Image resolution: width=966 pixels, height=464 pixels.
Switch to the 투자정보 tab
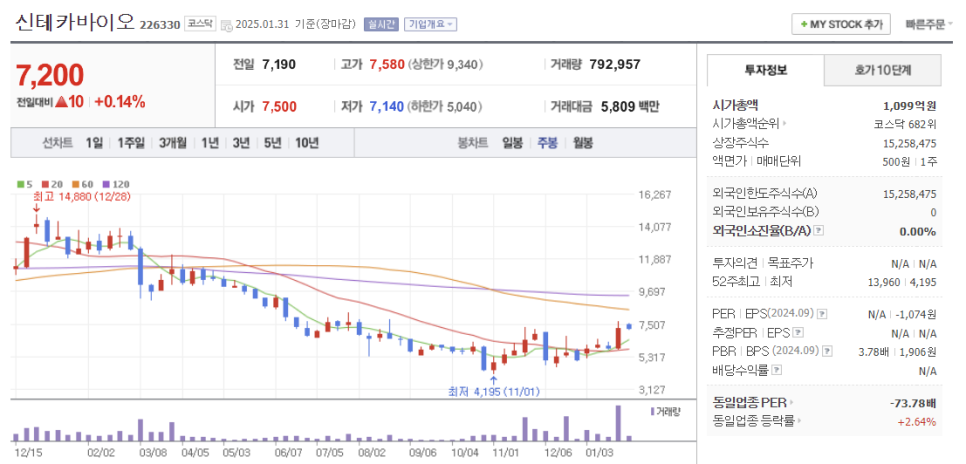pos(765,70)
